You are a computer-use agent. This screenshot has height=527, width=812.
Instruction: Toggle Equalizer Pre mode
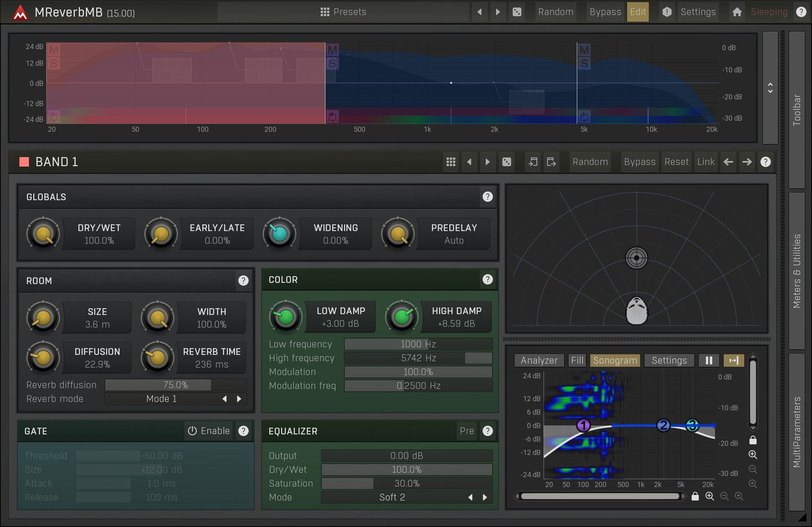[467, 431]
